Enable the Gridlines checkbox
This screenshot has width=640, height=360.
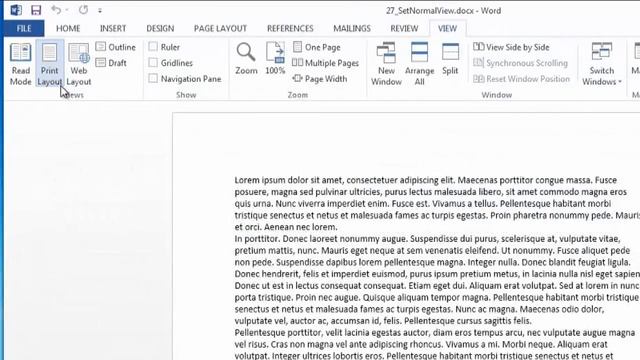coord(153,62)
